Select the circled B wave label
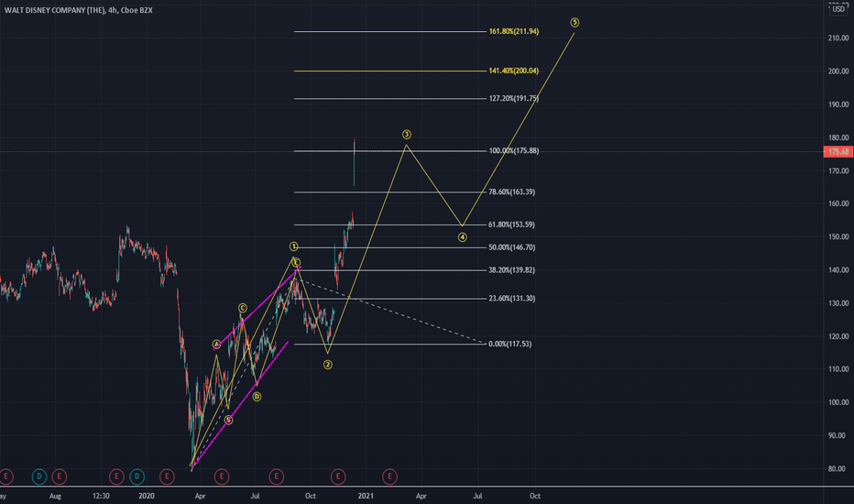 pos(229,420)
